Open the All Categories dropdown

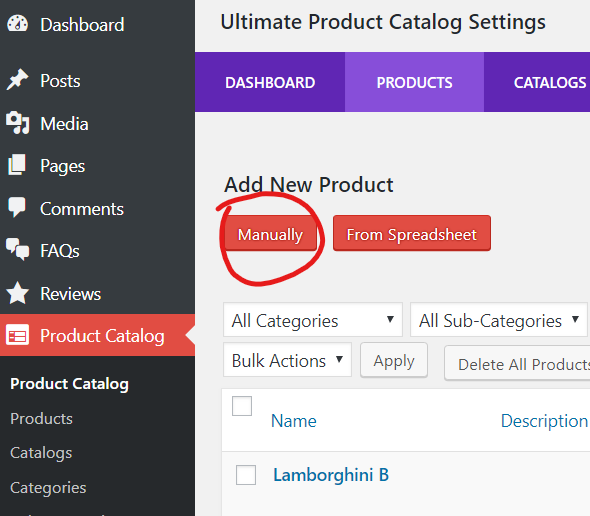313,320
